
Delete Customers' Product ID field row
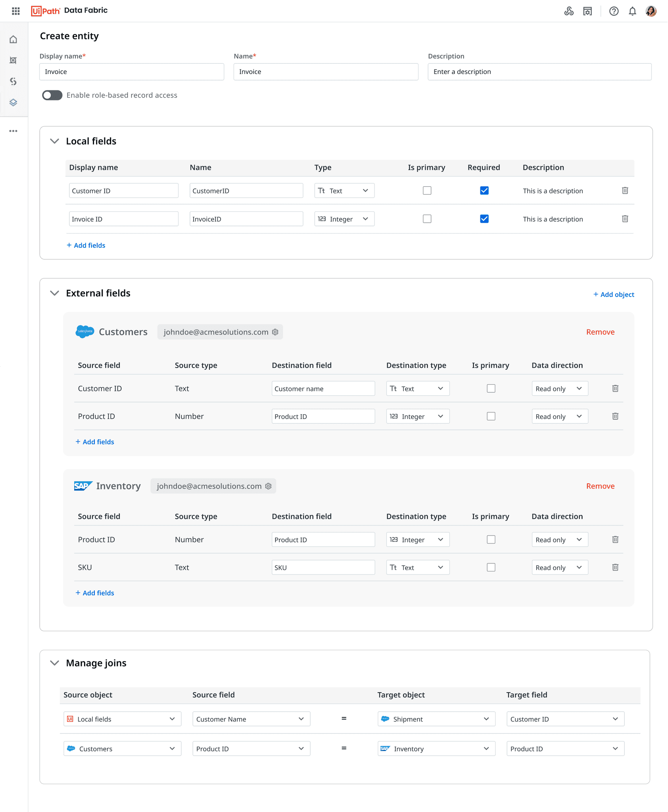615,416
